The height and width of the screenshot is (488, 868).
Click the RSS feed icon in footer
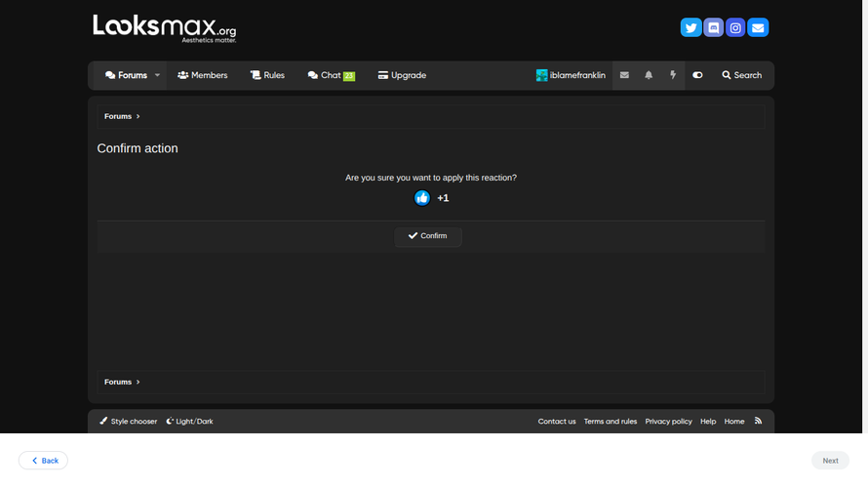tap(759, 421)
